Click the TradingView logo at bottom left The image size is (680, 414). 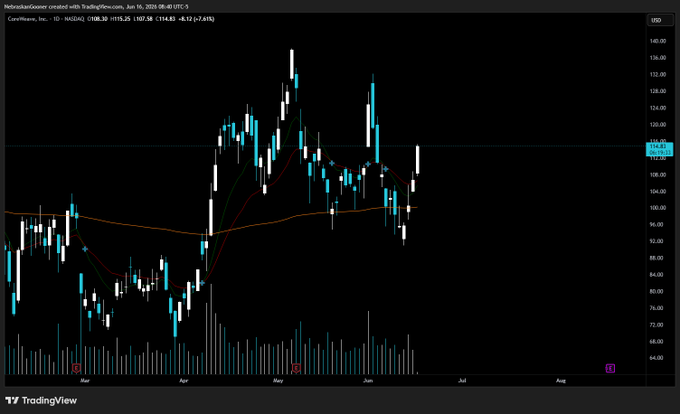[41, 401]
